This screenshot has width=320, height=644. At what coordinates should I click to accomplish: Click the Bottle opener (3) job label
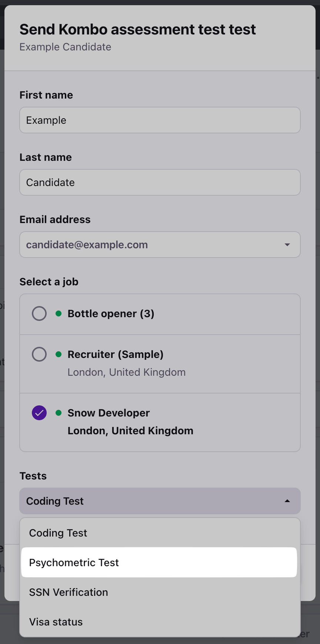pyautogui.click(x=111, y=313)
